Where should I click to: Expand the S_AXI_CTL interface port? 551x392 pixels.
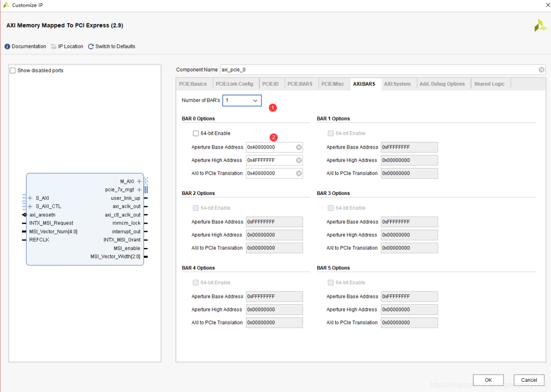pos(30,206)
